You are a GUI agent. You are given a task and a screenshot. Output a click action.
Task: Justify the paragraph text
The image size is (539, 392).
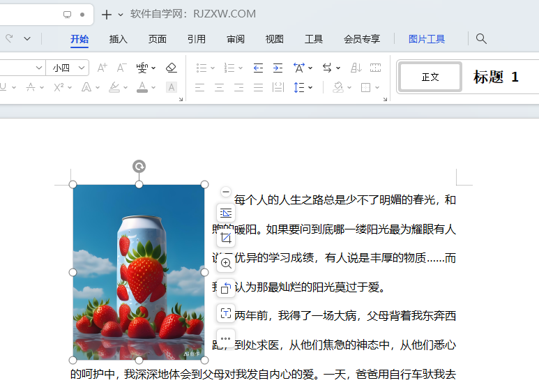point(258,87)
